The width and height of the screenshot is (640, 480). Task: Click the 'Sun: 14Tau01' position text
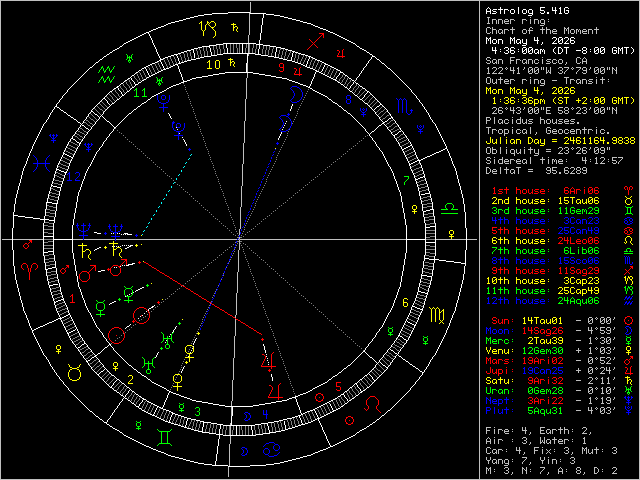(527, 321)
